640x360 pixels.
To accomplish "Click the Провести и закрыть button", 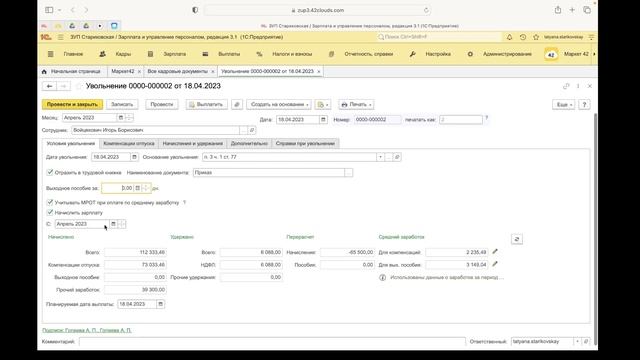I will [72, 104].
